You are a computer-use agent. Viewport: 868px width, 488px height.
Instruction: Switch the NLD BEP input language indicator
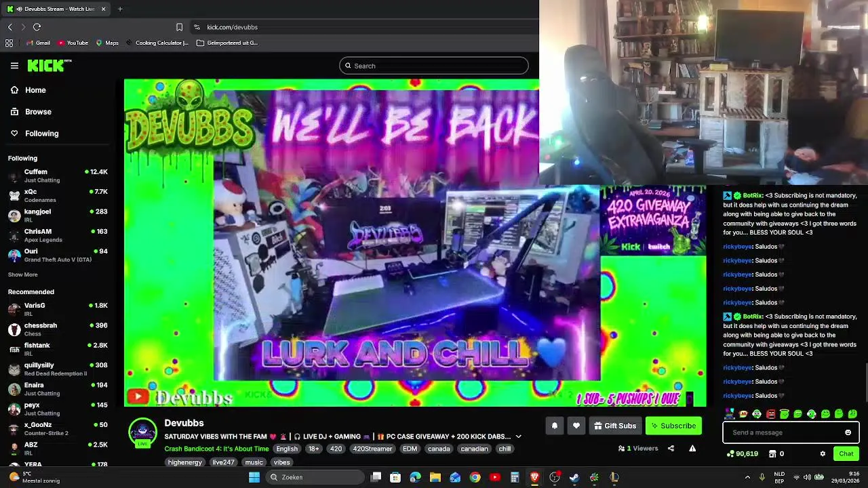click(779, 477)
